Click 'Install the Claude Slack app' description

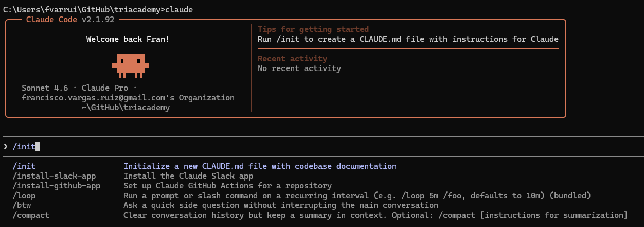coord(188,176)
